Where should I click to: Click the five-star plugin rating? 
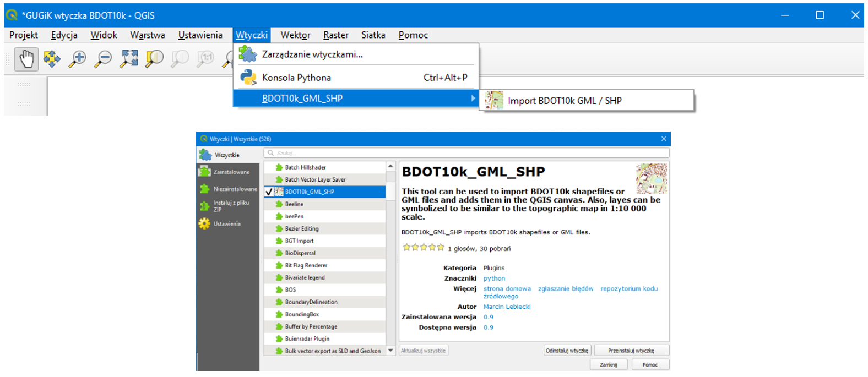point(423,248)
